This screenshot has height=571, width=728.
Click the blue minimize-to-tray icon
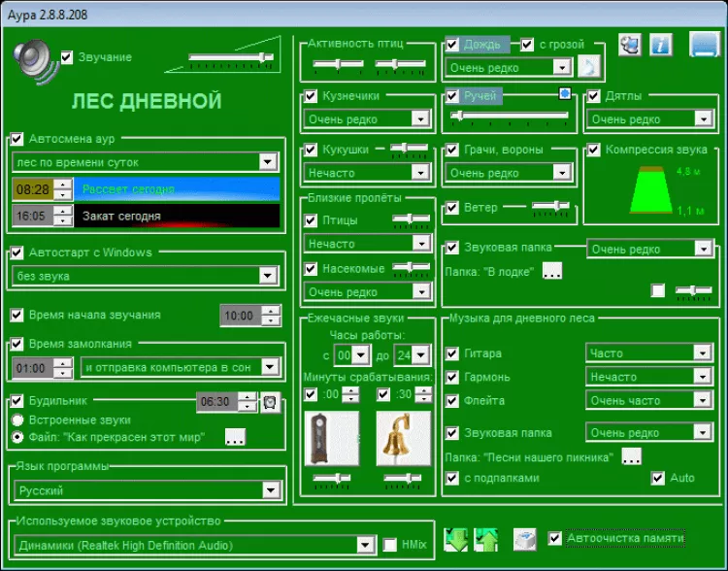click(705, 45)
